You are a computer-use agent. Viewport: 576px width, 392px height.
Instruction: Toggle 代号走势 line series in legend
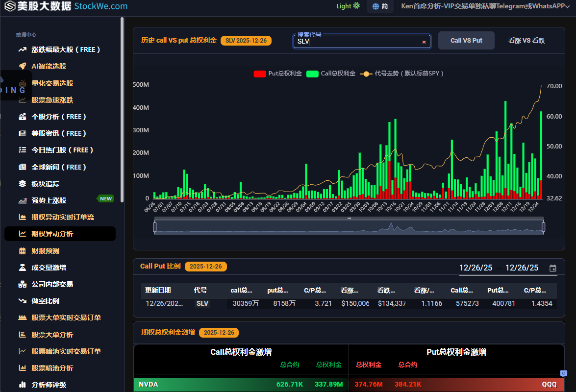tap(402, 73)
